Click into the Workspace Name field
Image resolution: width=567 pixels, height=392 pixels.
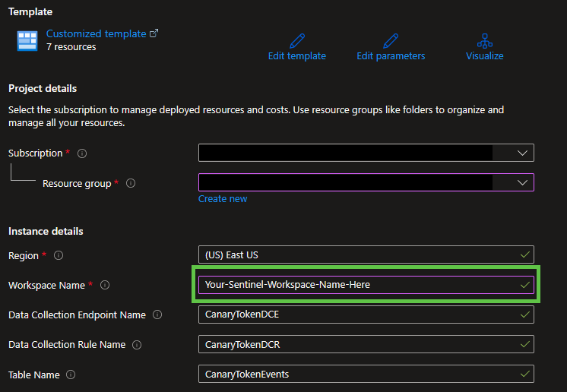[x=366, y=285]
